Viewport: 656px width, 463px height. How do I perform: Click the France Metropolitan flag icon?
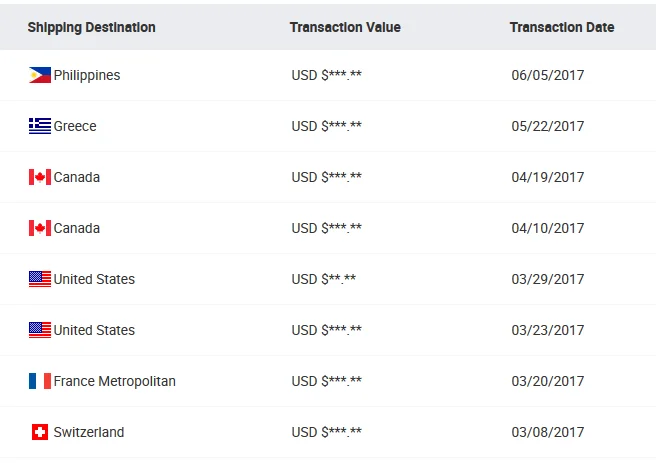pyautogui.click(x=40, y=381)
